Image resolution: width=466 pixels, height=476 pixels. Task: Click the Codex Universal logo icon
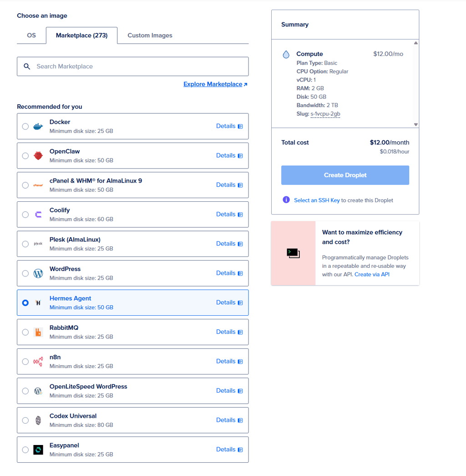click(x=38, y=420)
